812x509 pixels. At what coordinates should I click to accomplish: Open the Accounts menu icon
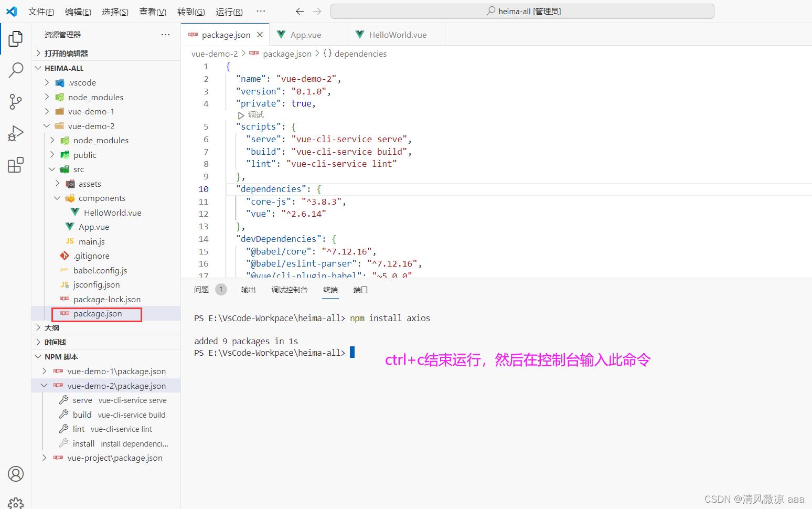click(16, 474)
